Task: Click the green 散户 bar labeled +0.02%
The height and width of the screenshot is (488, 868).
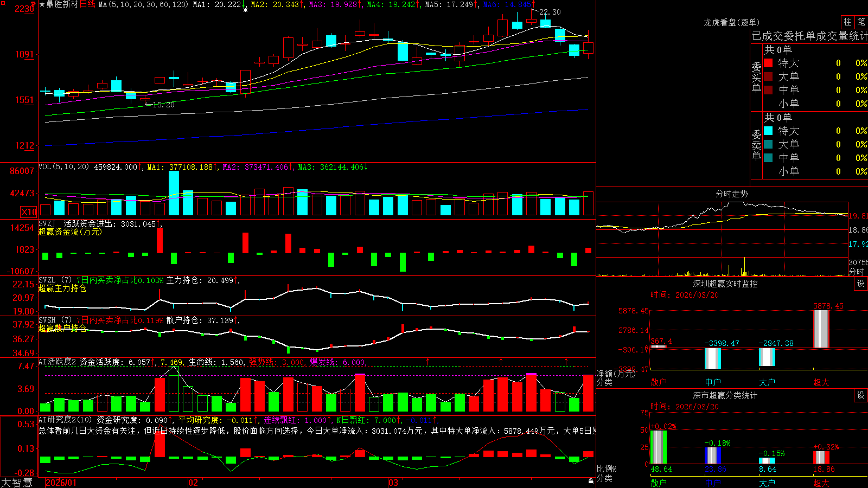Action: coord(659,447)
